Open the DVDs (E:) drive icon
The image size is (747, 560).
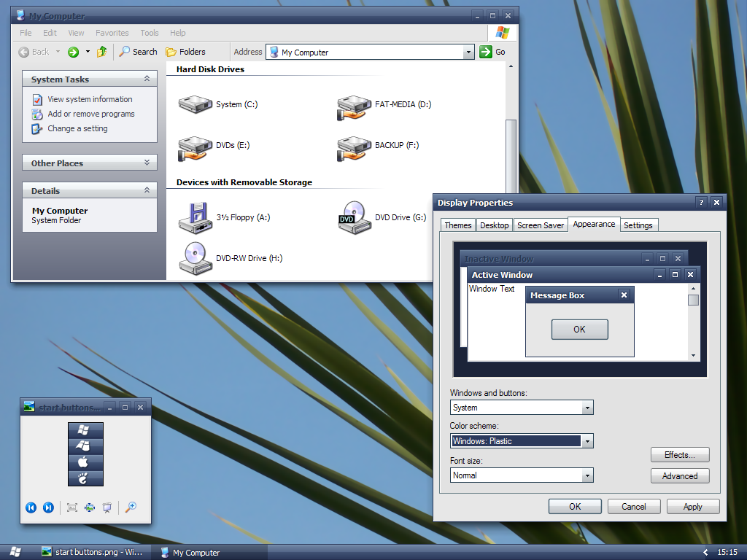tap(196, 148)
